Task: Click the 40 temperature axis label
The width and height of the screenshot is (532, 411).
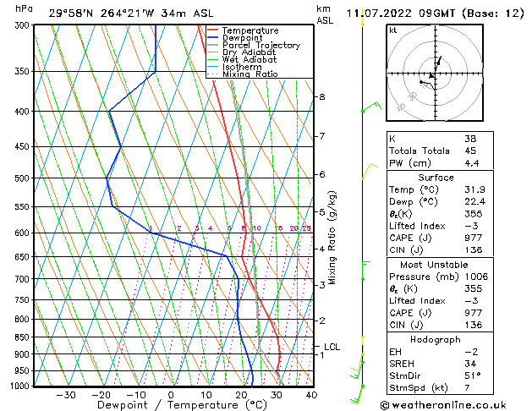Action: click(x=311, y=396)
